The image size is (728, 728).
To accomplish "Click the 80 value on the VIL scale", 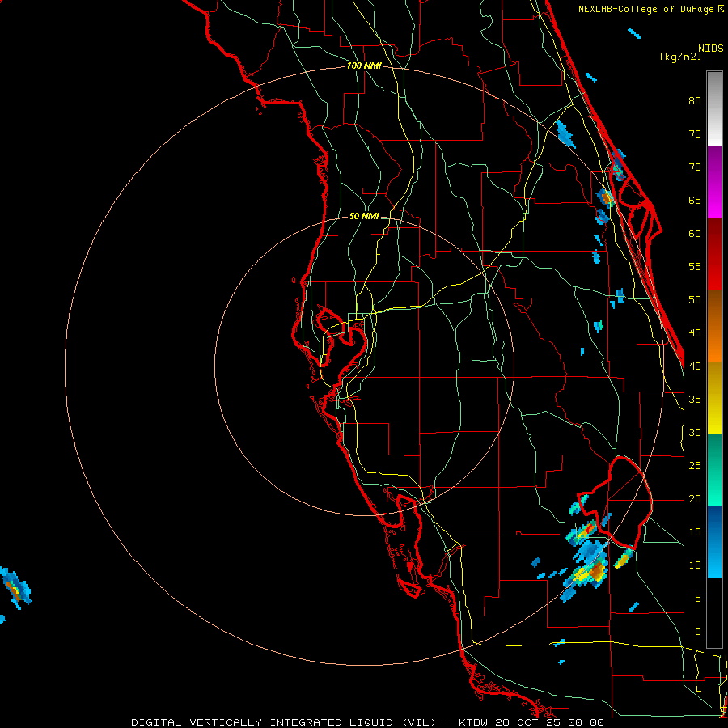I will point(695,101).
